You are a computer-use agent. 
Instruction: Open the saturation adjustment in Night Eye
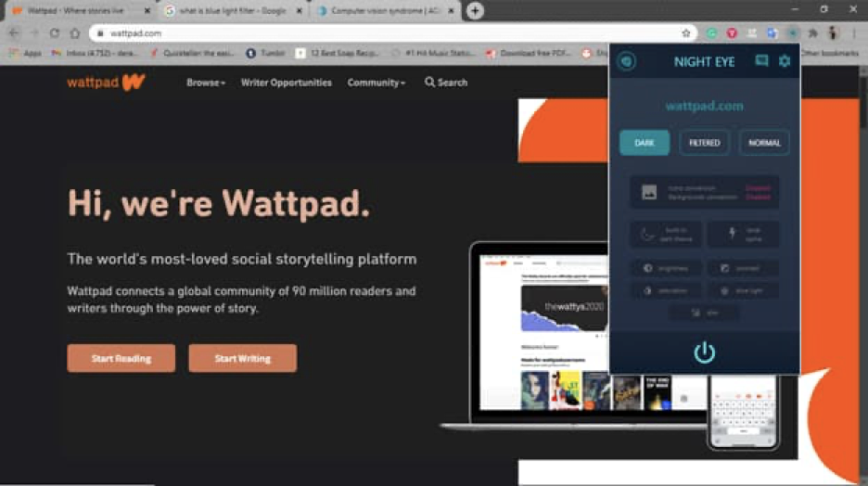coord(667,290)
